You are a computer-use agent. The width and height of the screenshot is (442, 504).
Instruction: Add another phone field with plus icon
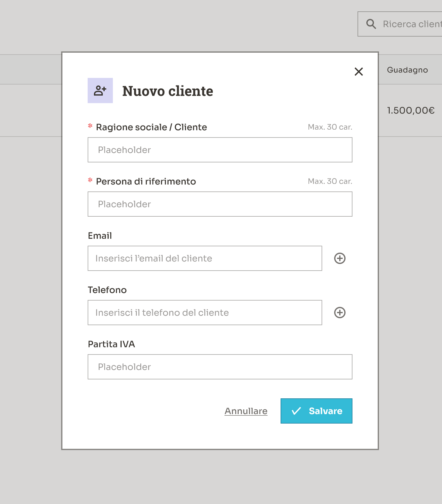(x=340, y=313)
